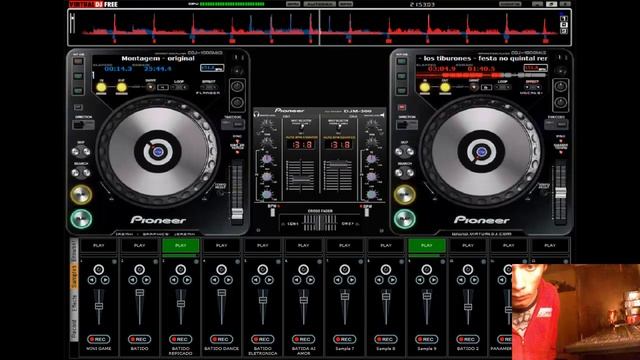The height and width of the screenshot is (360, 640).
Task: Play the BATIDO DANCE sample
Action: [221, 246]
